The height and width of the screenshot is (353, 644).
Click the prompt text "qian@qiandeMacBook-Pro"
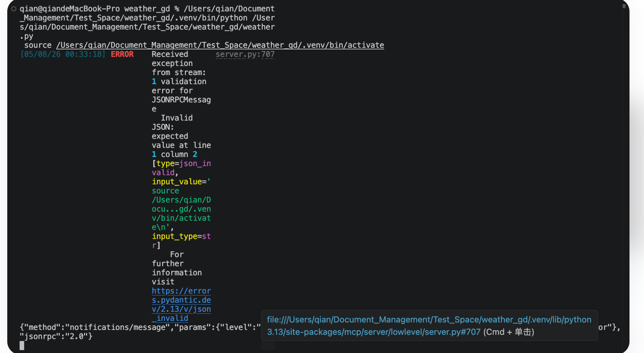tap(70, 9)
